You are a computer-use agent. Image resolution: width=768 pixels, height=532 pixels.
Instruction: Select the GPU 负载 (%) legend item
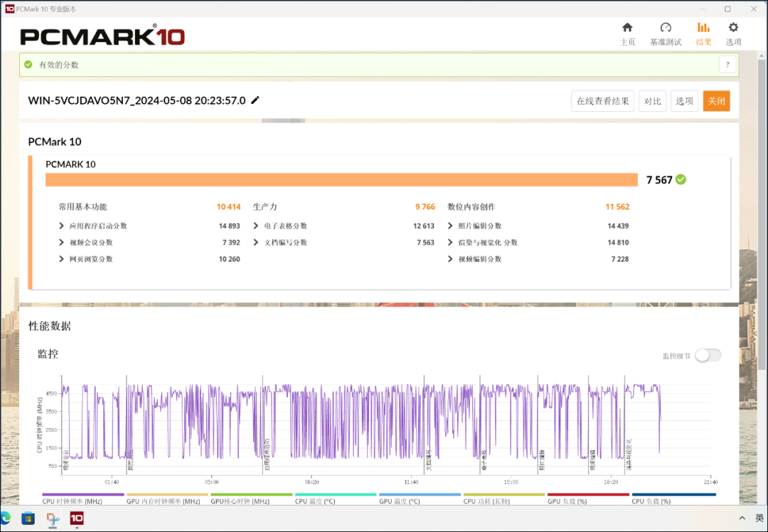click(x=588, y=499)
